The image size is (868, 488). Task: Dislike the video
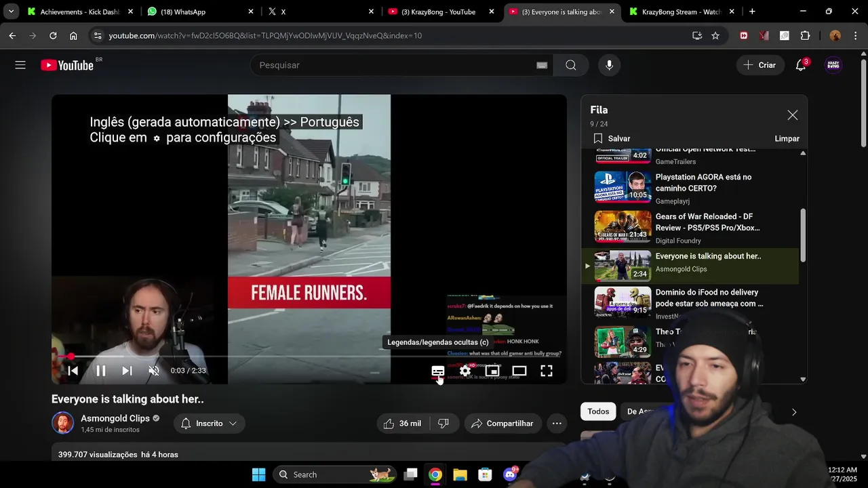tap(443, 424)
